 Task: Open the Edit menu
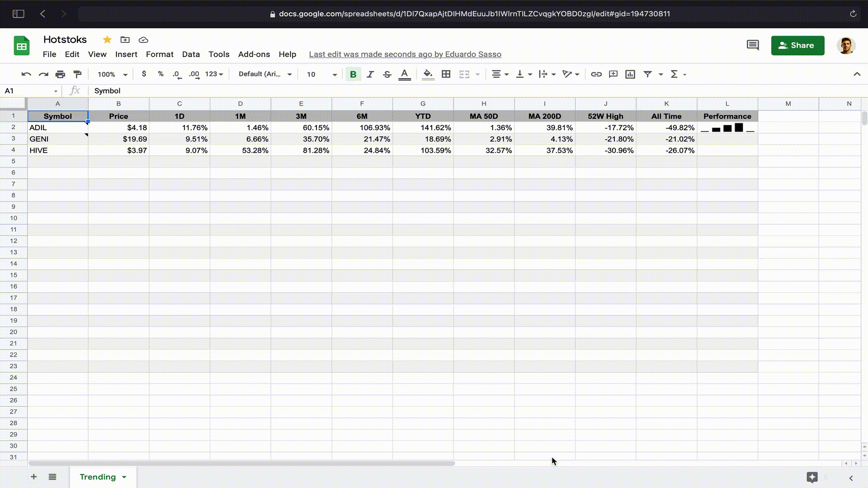pyautogui.click(x=72, y=54)
